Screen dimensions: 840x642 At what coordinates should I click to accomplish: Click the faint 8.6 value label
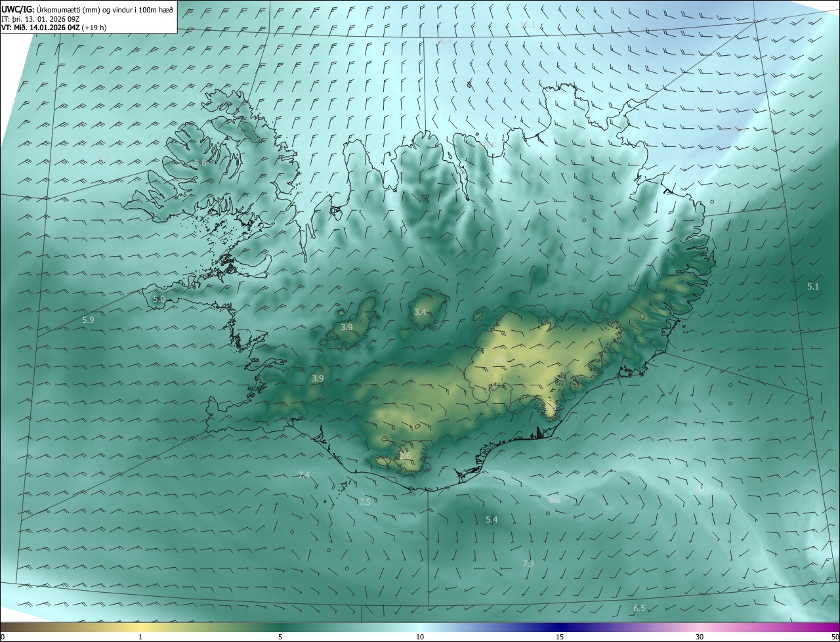coord(555,500)
